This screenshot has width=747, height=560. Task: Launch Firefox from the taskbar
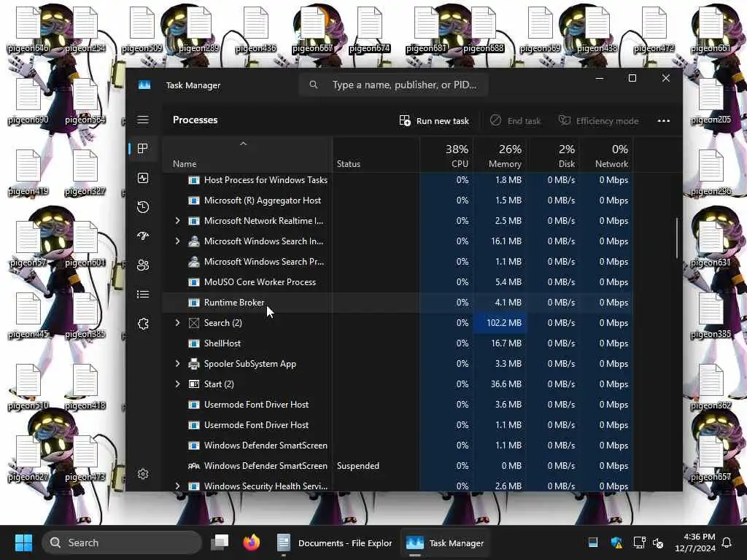pos(252,542)
